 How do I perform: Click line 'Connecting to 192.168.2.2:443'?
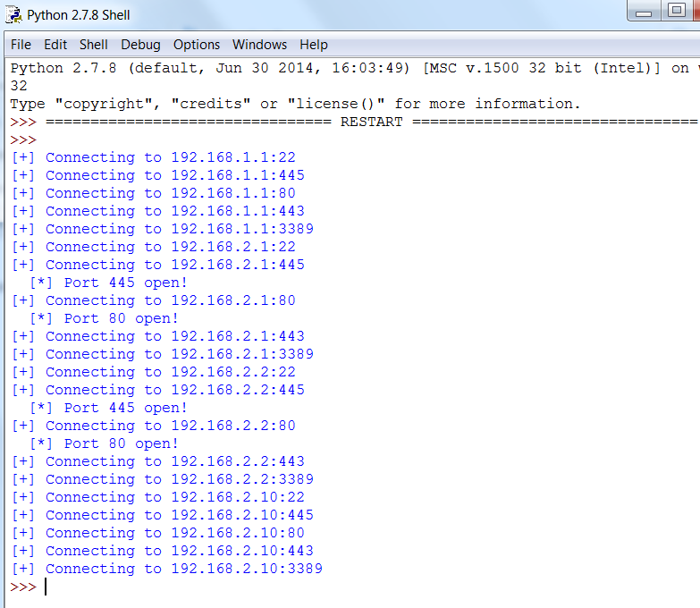158,461
